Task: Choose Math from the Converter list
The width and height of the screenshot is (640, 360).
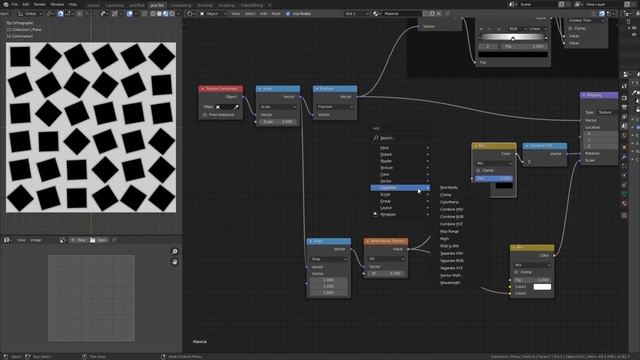Action: coord(444,239)
